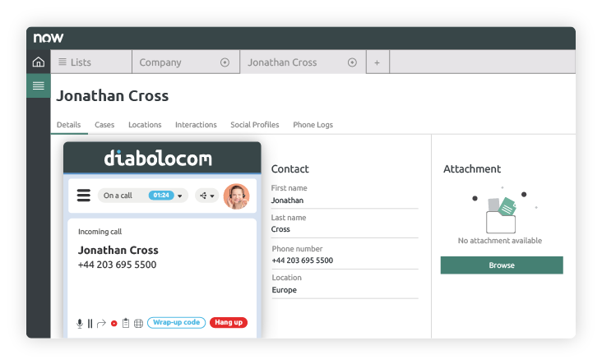This screenshot has width=602, height=364.
Task: Open the green sidebar list menu icon
Action: pos(38,86)
